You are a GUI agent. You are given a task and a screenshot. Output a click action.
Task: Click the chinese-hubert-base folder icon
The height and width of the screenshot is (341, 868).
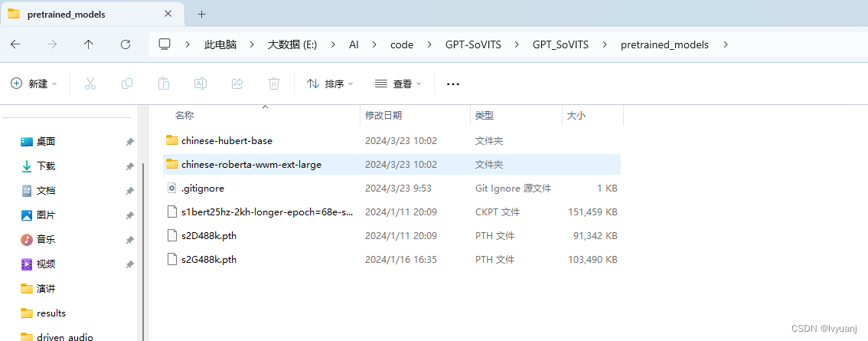pos(172,140)
